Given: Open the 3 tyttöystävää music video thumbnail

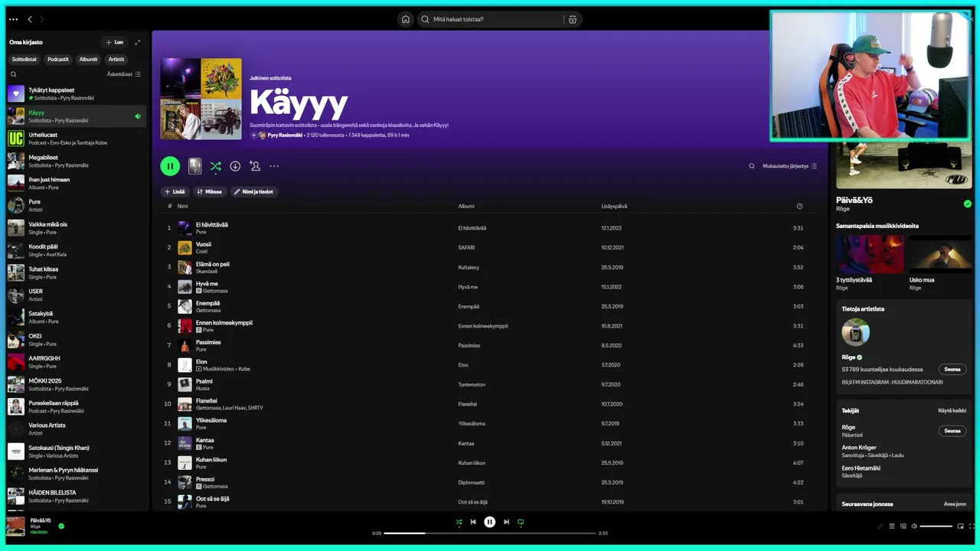Looking at the screenshot, I should (x=870, y=254).
